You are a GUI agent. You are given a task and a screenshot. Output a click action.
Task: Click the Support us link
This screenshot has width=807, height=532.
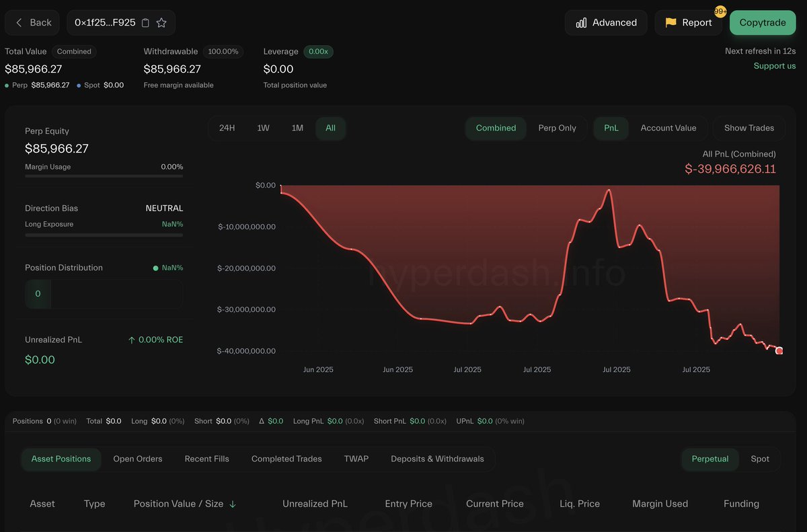click(x=775, y=66)
